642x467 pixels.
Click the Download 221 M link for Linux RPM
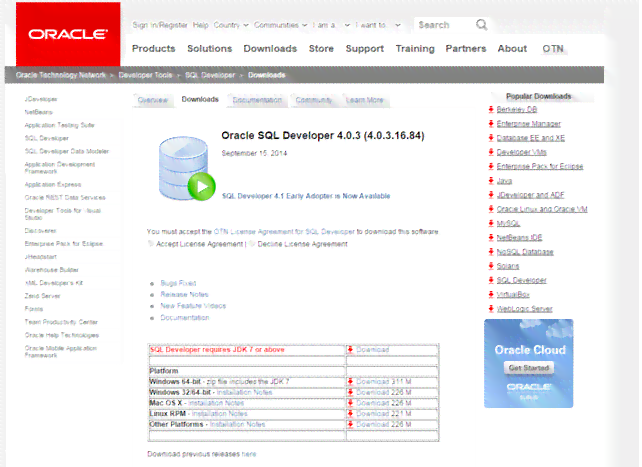point(384,413)
